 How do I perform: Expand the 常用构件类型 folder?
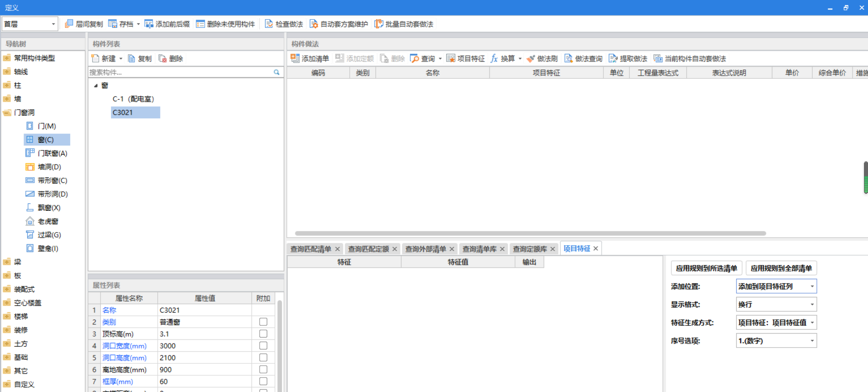pyautogui.click(x=7, y=58)
